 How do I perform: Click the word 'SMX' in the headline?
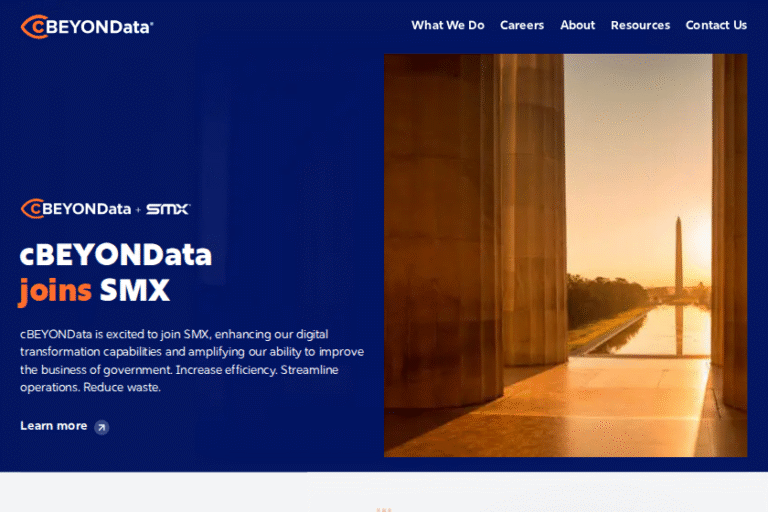[x=135, y=291]
